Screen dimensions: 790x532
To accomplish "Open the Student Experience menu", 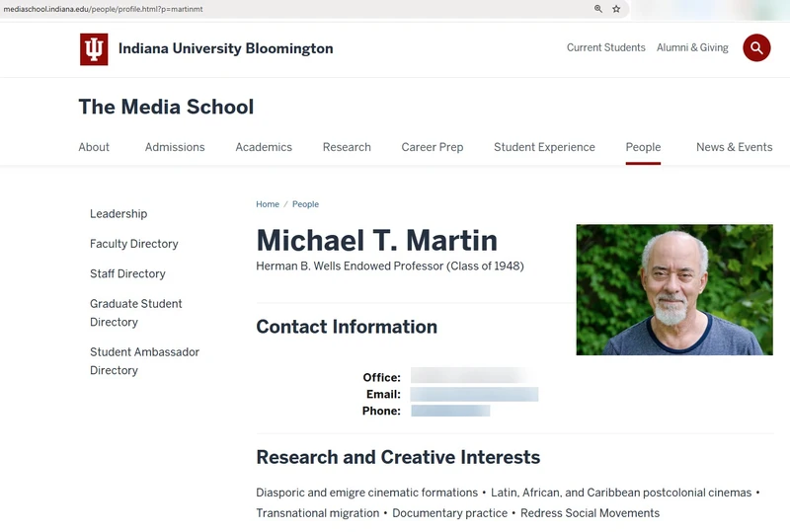I will 544,147.
